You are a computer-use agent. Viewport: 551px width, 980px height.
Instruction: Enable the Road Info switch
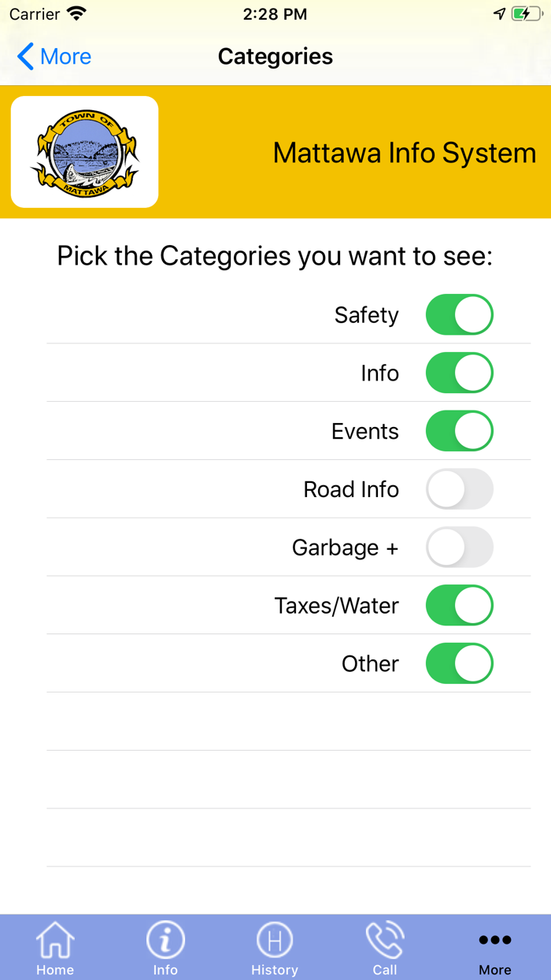point(460,490)
